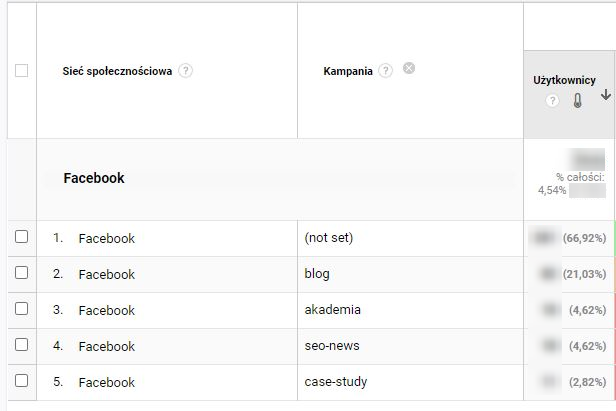The image size is (616, 411).
Task: Open Facebook link in the blog row
Action: tap(106, 275)
